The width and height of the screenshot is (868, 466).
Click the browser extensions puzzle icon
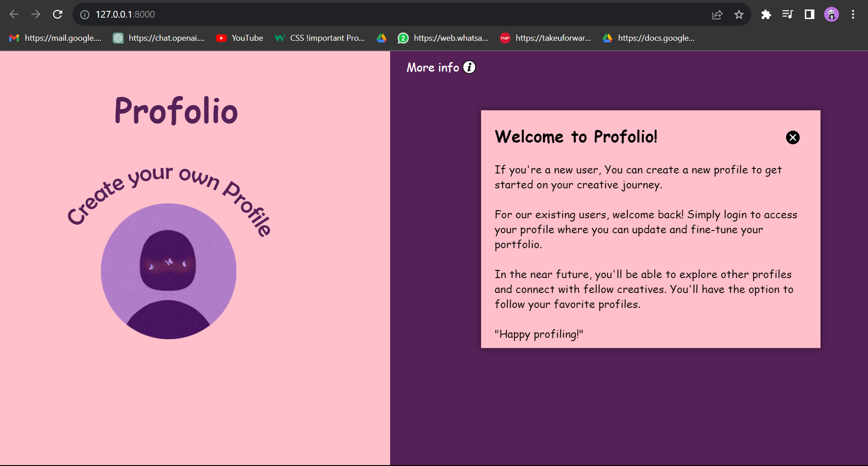(766, 14)
